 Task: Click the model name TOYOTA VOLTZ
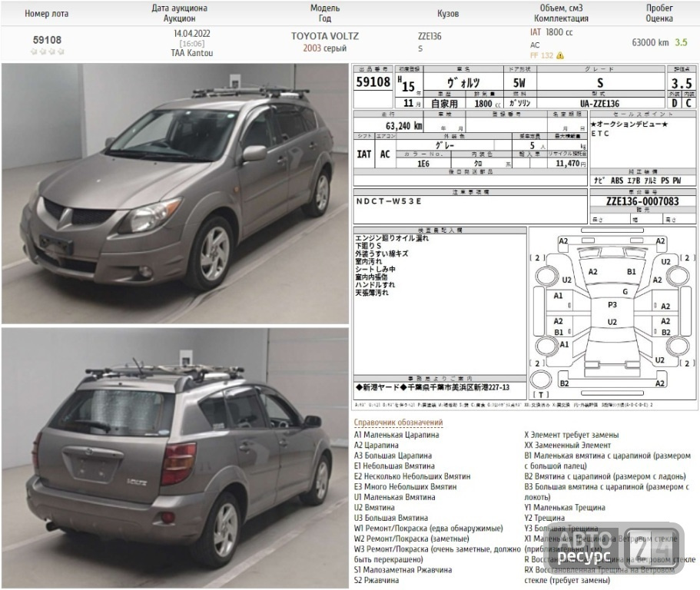(325, 36)
